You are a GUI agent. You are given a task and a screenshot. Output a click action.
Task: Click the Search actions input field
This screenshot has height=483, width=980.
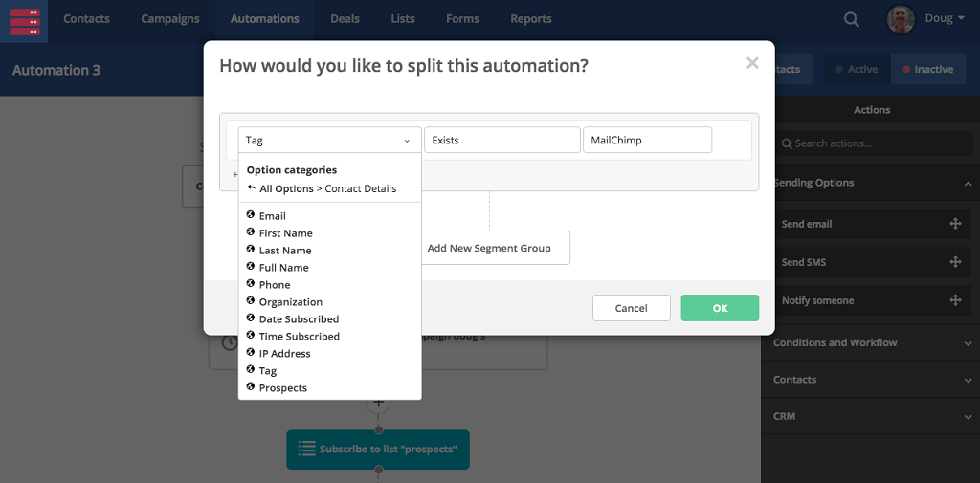tap(871, 143)
